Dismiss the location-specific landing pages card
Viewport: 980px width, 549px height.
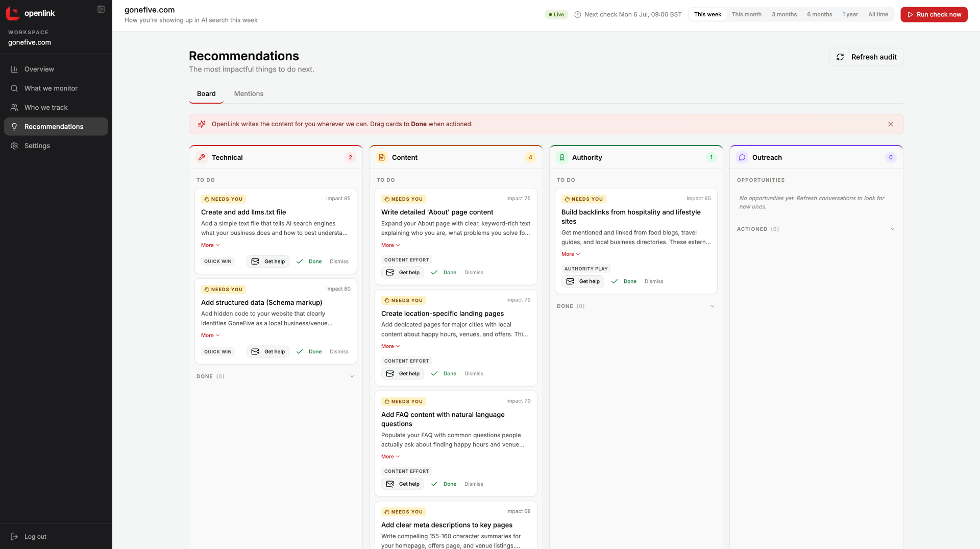[x=474, y=374]
